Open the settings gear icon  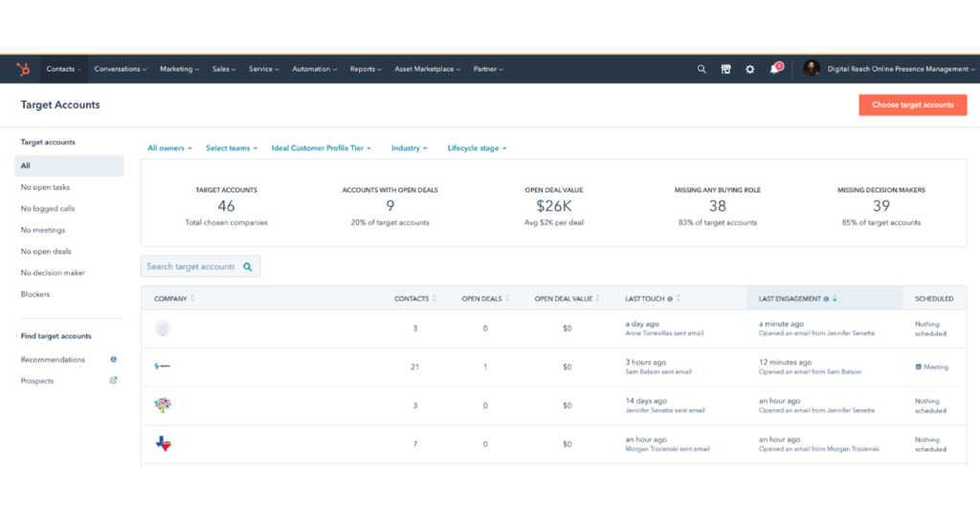[750, 69]
